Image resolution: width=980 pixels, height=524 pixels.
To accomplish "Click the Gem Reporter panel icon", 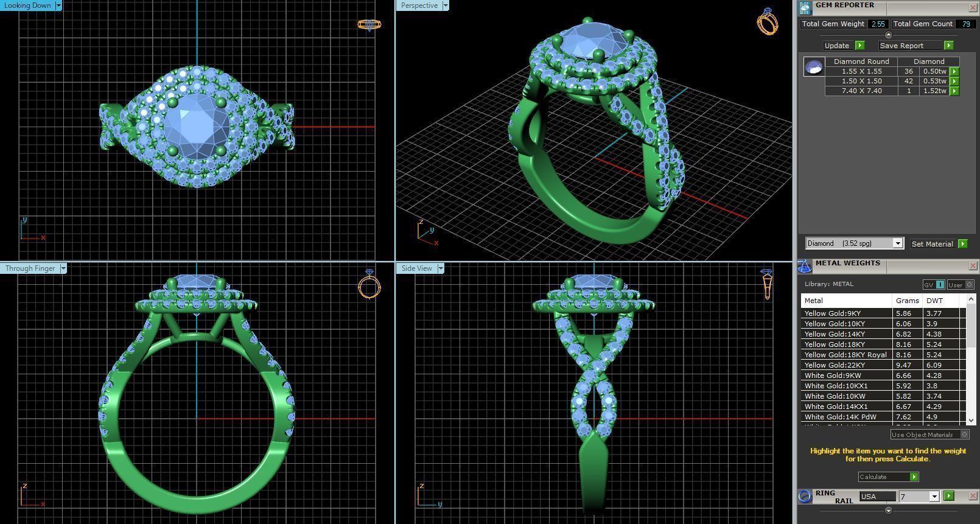I will [x=805, y=7].
